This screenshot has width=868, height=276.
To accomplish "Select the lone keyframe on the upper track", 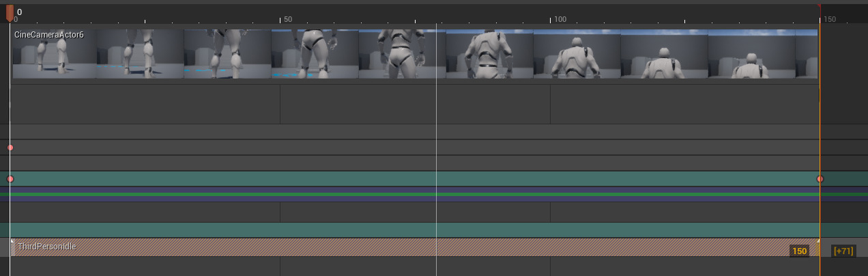I will tap(10, 148).
